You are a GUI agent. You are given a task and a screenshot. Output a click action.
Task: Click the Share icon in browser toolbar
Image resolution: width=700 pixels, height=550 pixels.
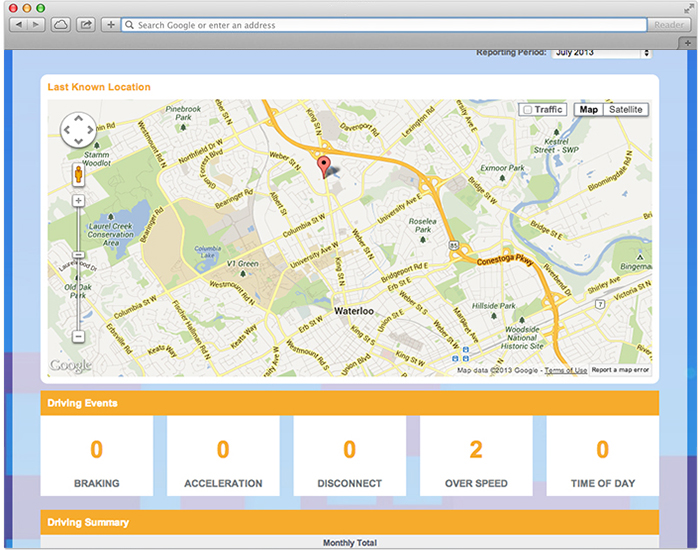86,24
